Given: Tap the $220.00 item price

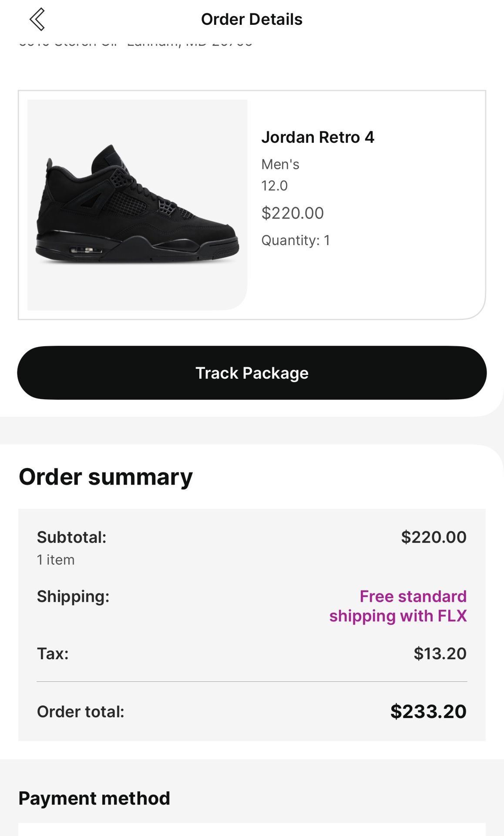Looking at the screenshot, I should tap(292, 213).
